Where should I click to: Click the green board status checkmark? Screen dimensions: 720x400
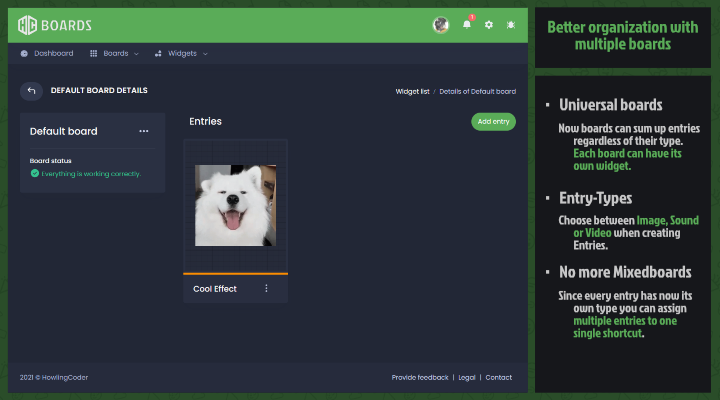tap(35, 173)
